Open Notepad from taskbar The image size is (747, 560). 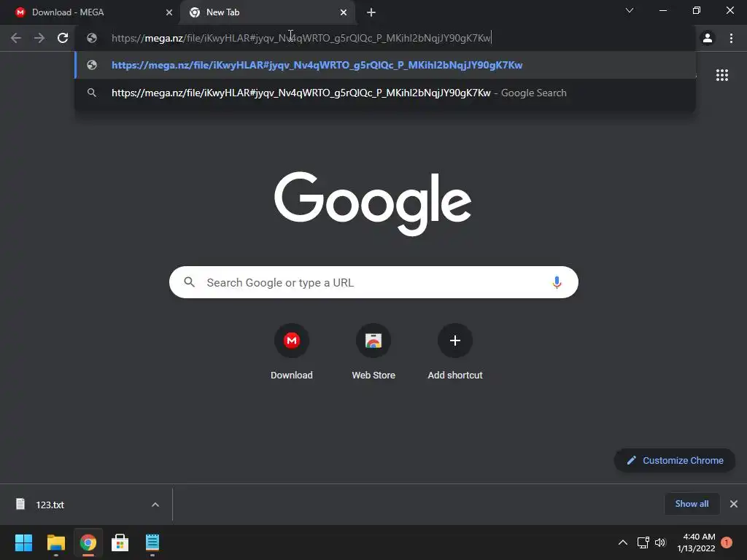pos(152,542)
